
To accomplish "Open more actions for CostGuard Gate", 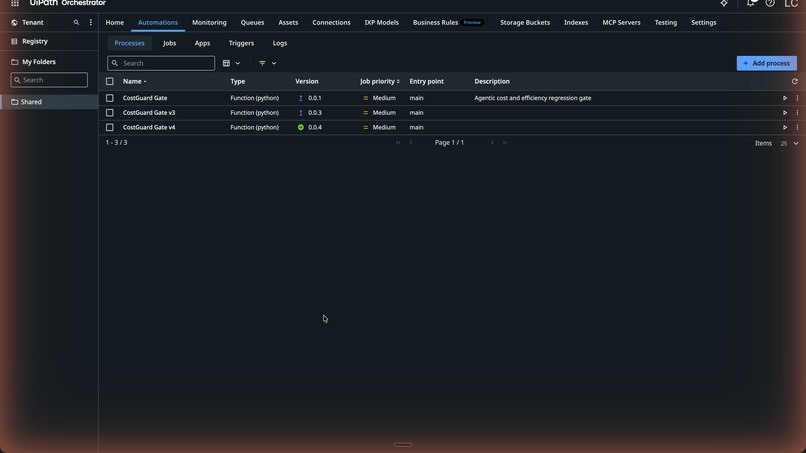I will tap(797, 98).
